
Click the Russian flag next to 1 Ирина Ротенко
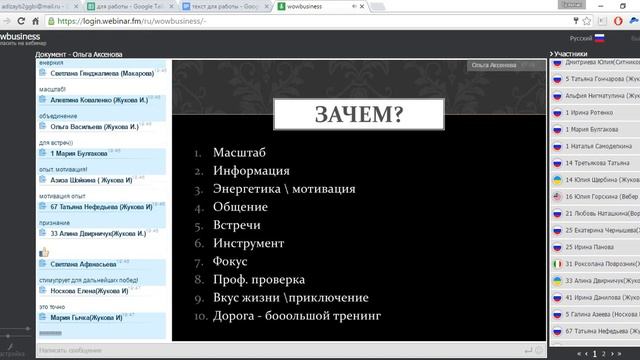[x=557, y=113]
